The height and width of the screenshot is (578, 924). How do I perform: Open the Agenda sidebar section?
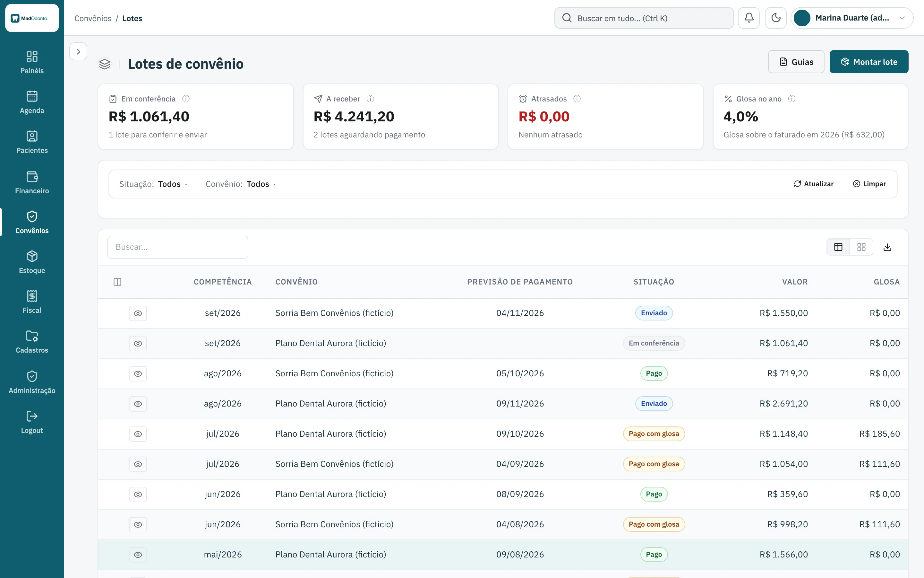(32, 102)
